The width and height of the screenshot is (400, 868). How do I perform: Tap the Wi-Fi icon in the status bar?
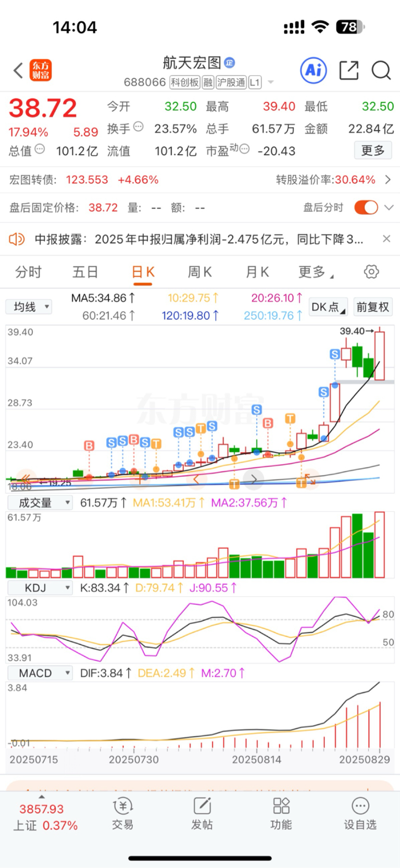[320, 27]
